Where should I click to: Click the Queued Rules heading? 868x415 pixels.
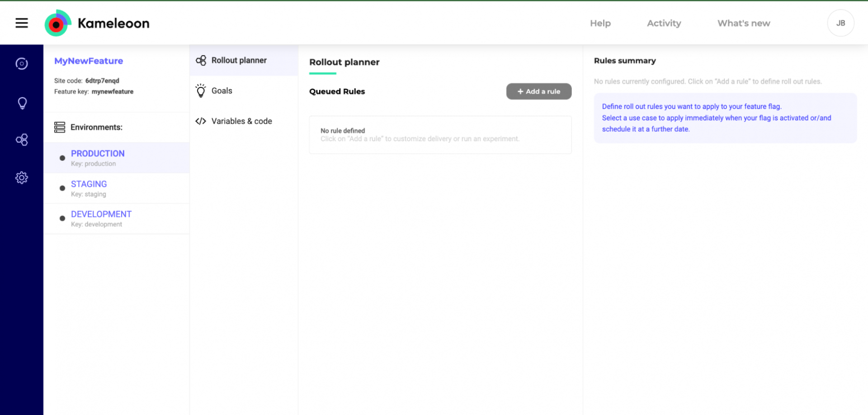337,91
